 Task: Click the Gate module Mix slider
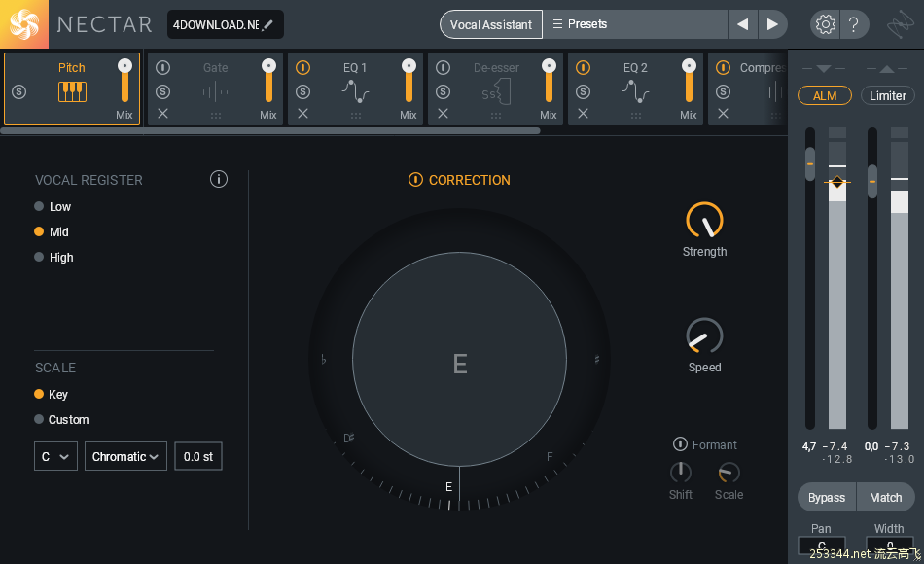click(268, 81)
